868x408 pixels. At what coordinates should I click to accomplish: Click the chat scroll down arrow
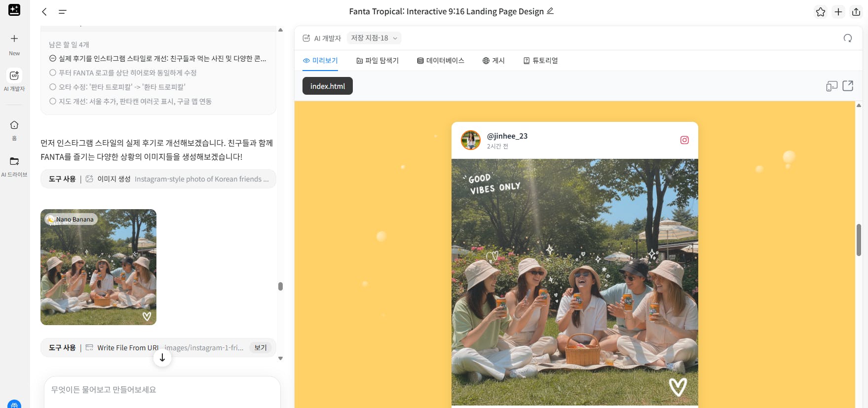click(280, 359)
